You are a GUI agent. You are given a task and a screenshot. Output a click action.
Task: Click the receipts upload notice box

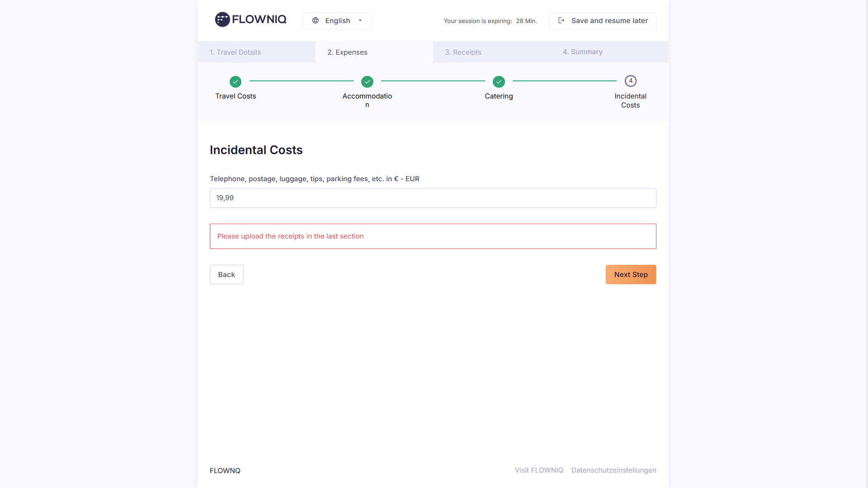(433, 236)
